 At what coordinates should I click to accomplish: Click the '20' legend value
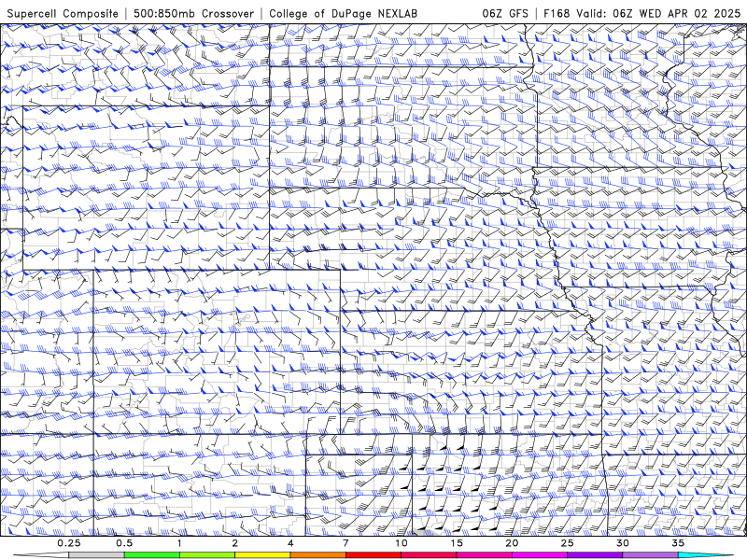(x=512, y=543)
